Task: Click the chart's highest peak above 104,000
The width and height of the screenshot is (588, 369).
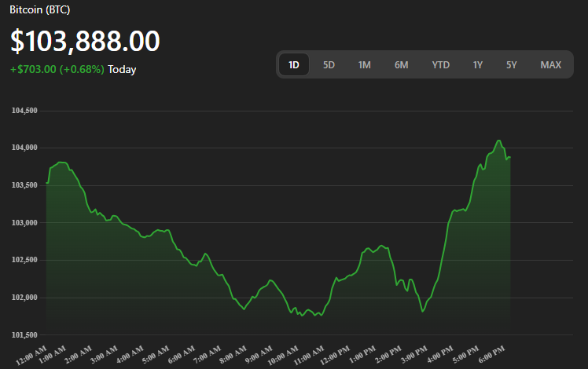Action: click(498, 141)
